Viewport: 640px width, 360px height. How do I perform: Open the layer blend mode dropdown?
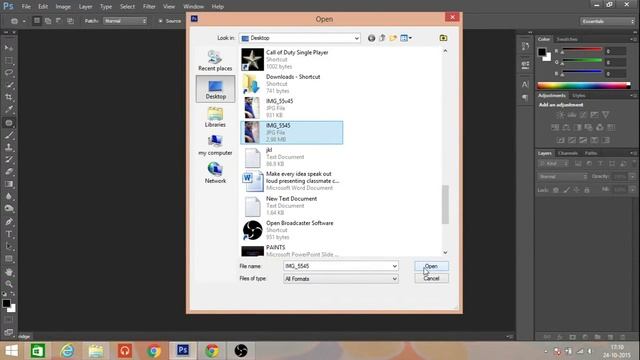(563, 177)
